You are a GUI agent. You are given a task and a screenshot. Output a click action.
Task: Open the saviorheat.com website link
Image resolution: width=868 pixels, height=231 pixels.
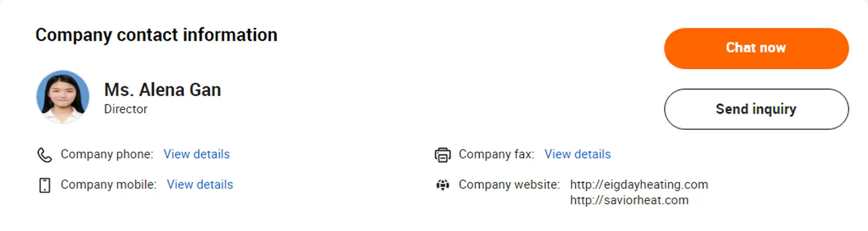[629, 200]
